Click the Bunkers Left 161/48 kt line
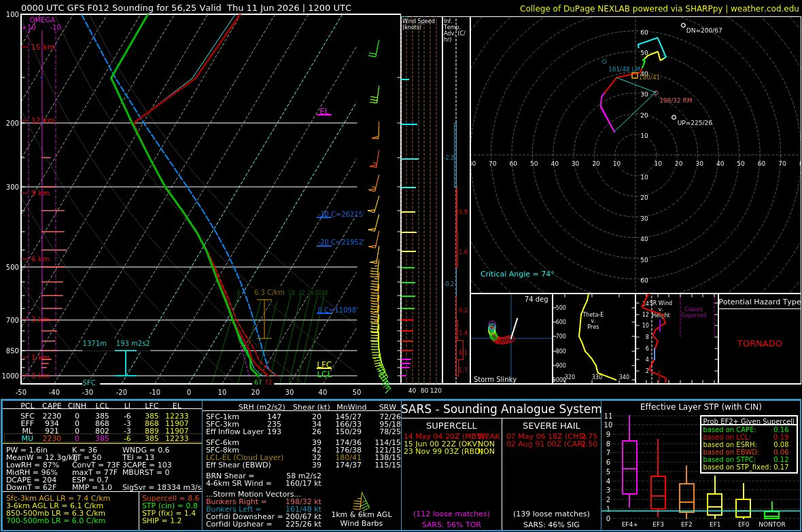Viewport: 802px width, 532px height. point(264,509)
